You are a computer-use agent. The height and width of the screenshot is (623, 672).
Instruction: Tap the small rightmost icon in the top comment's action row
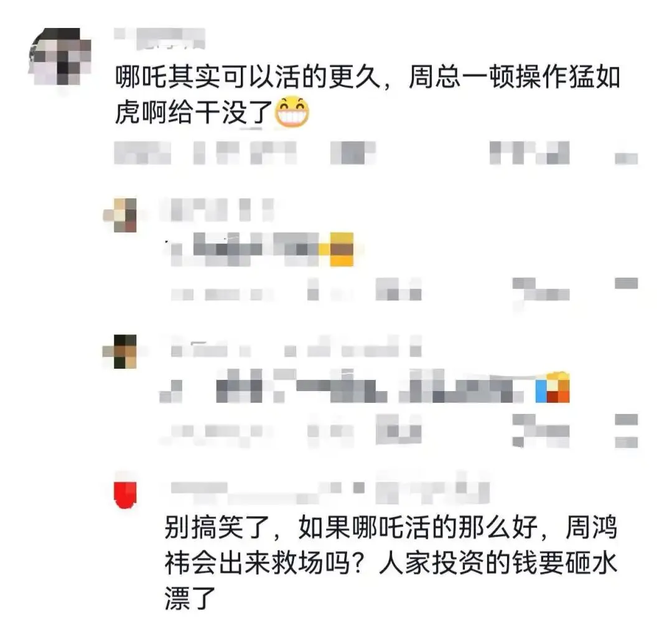coord(626,159)
